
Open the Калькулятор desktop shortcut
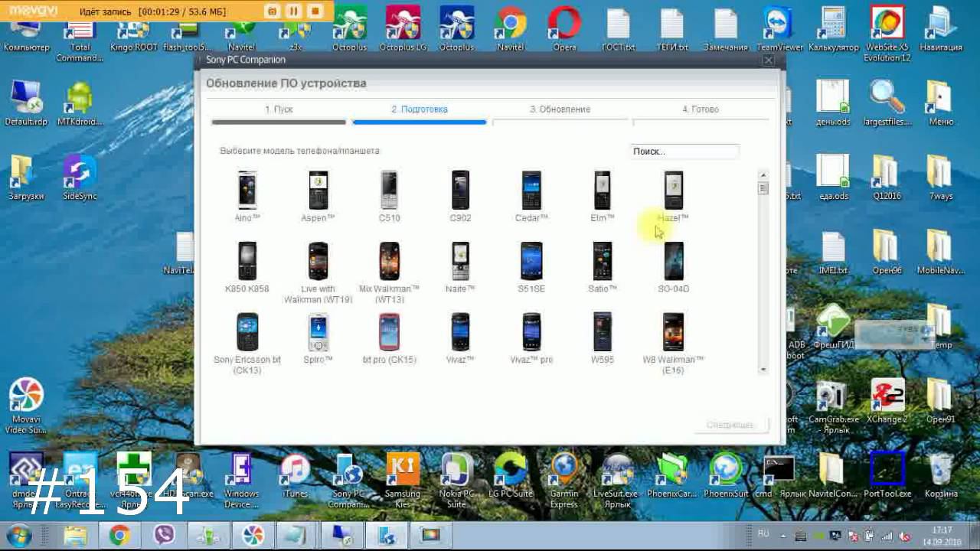click(834, 29)
